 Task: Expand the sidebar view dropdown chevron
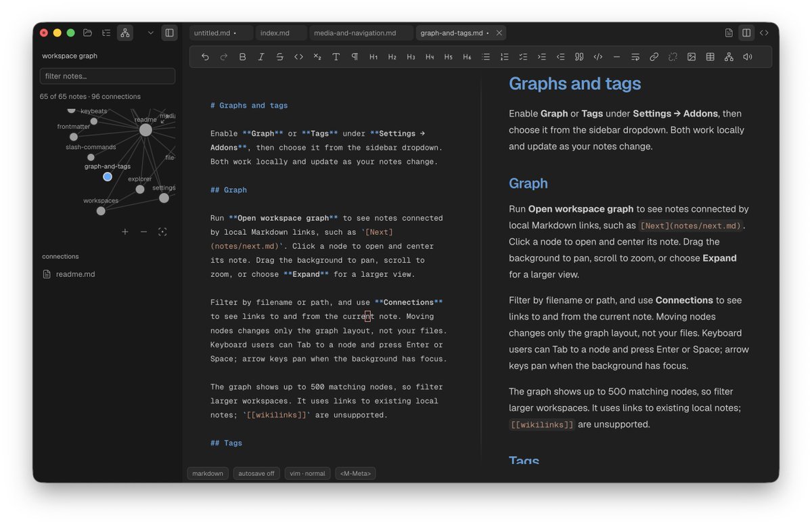[150, 32]
